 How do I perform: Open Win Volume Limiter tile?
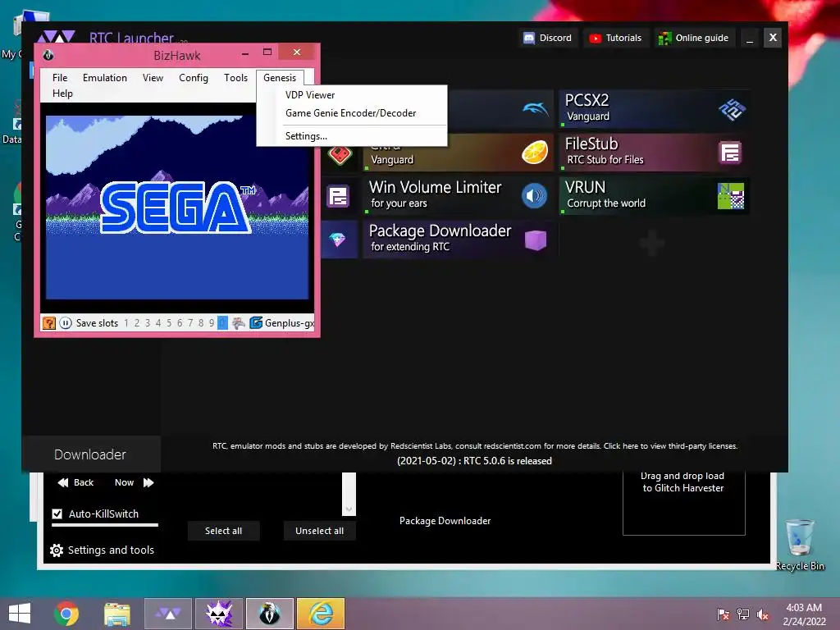458,195
